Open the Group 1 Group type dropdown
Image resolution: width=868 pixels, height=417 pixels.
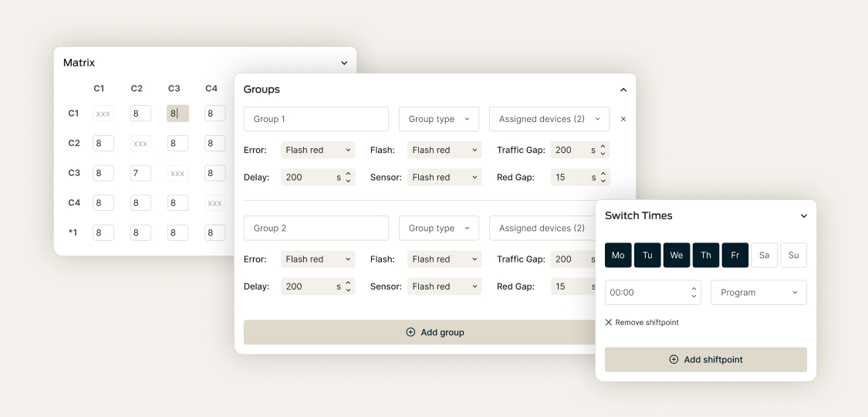438,119
